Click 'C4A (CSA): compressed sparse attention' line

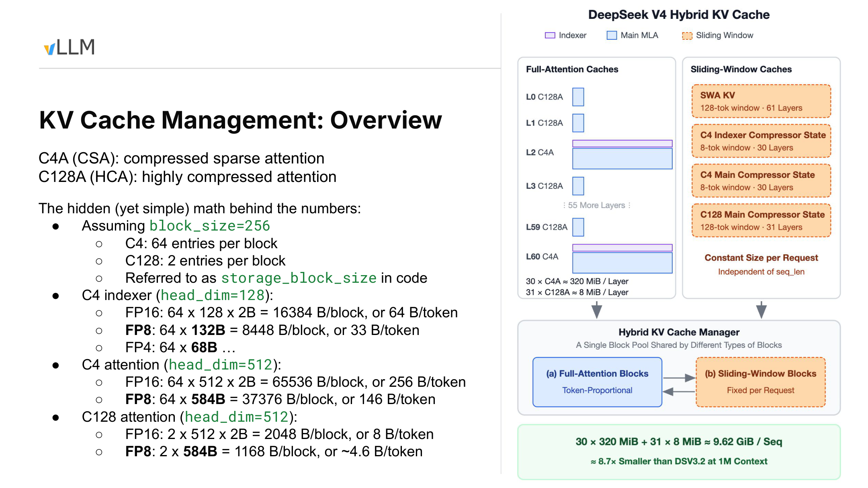[181, 158]
